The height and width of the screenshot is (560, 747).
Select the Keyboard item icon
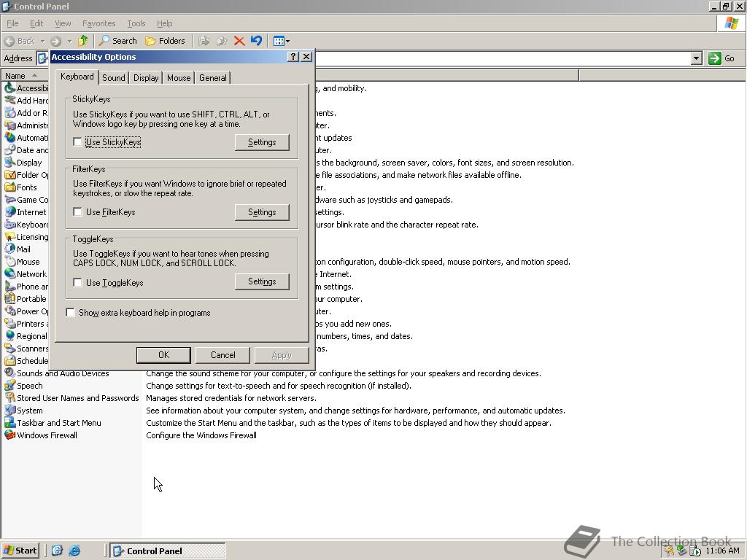[10, 224]
